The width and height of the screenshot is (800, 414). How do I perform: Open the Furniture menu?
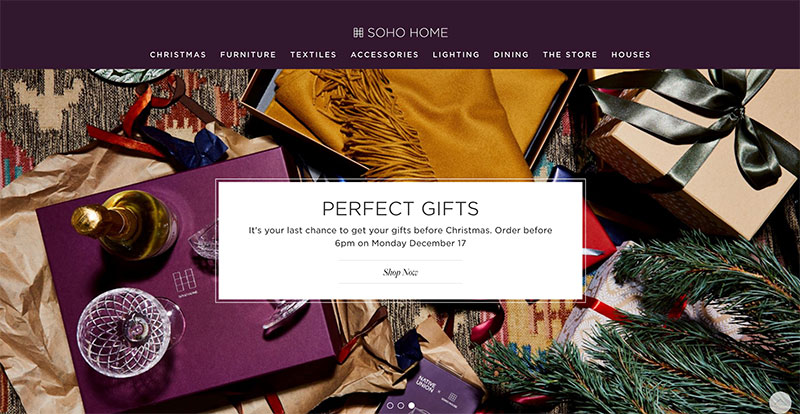(x=248, y=55)
